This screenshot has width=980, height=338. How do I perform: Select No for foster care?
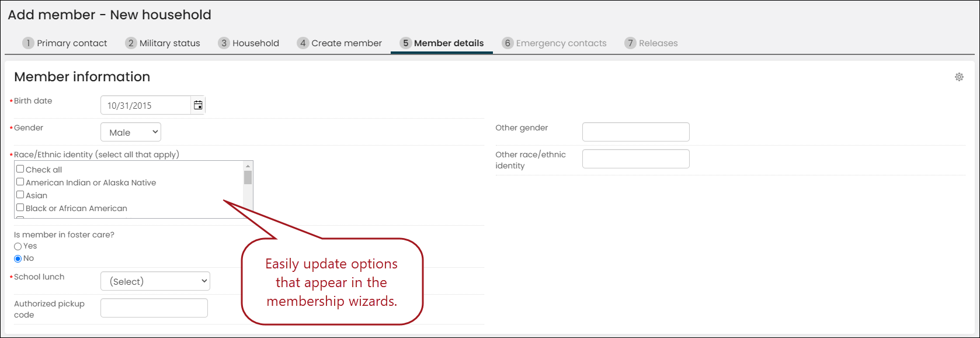coord(18,259)
